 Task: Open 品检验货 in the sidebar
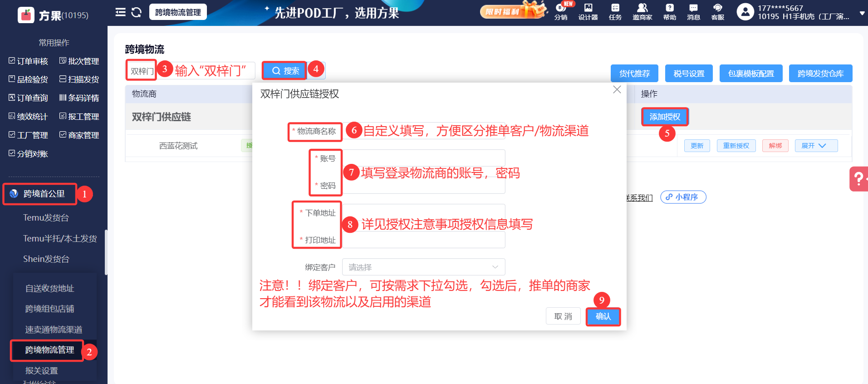pos(28,79)
